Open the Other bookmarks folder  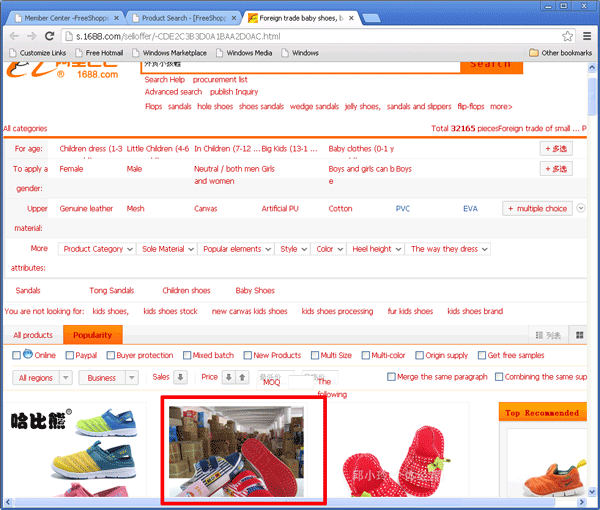[x=560, y=53]
